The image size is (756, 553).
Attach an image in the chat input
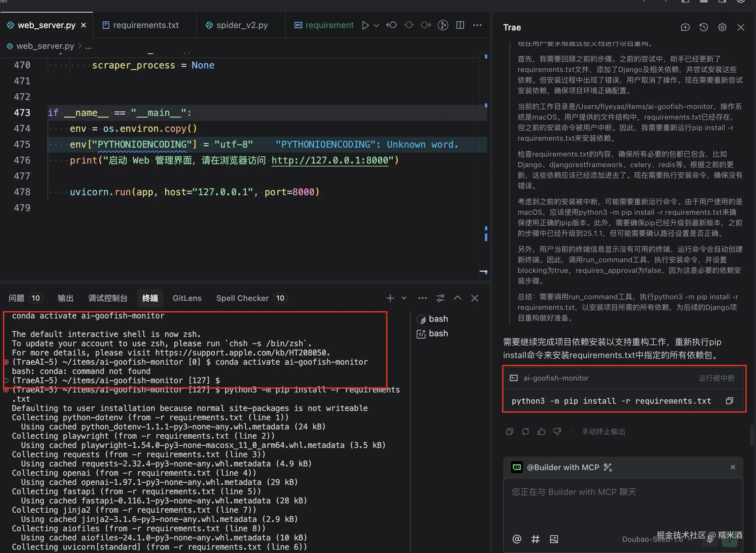(554, 539)
